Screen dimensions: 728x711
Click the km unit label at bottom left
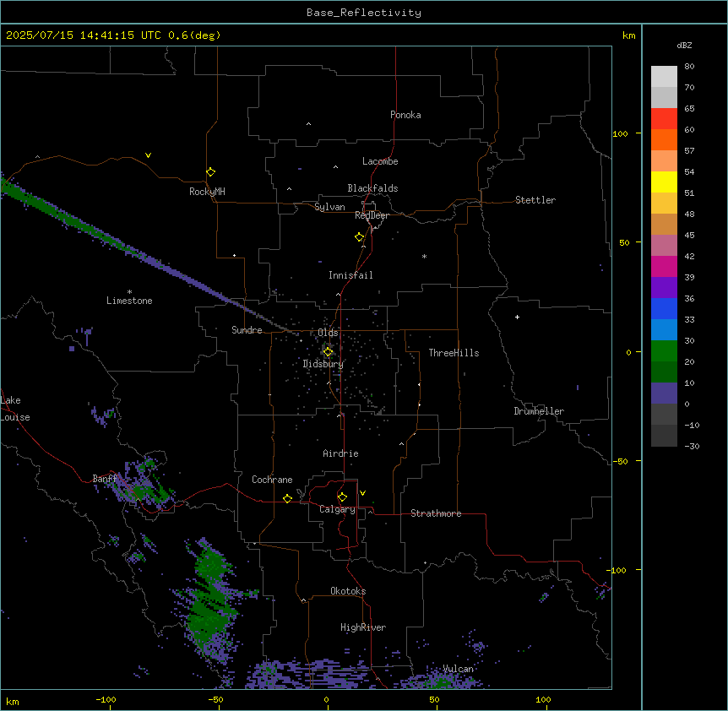coord(13,702)
